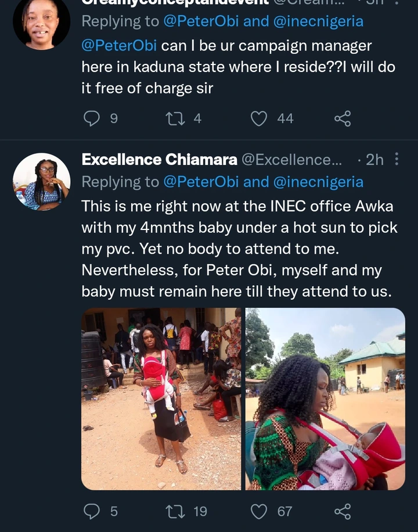Like Excellence Chiamara's tweet with 67 likes

click(259, 511)
